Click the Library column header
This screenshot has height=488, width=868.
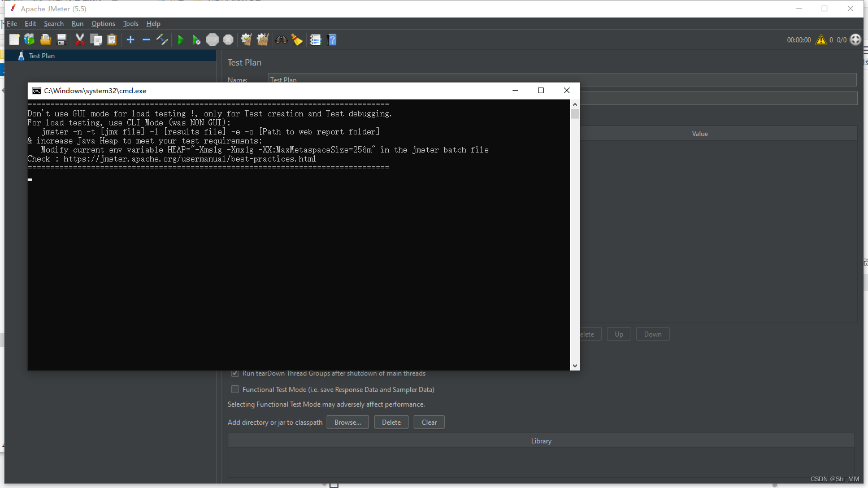coord(541,441)
